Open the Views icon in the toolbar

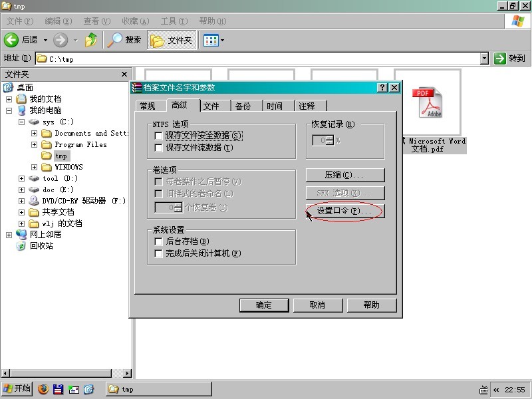click(x=211, y=40)
